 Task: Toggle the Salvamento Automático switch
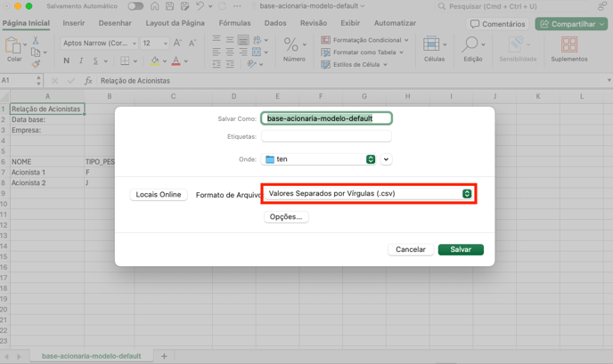pyautogui.click(x=135, y=6)
